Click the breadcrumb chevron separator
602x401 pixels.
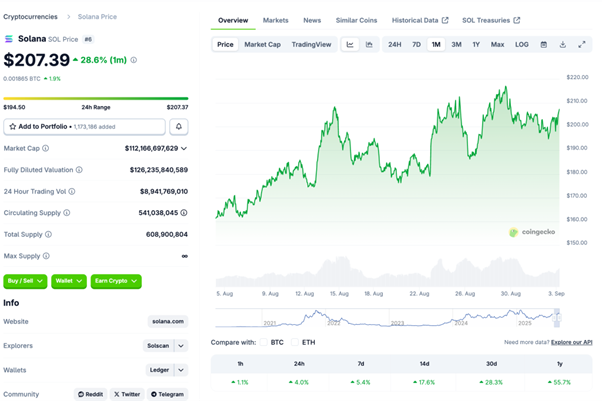coord(68,17)
